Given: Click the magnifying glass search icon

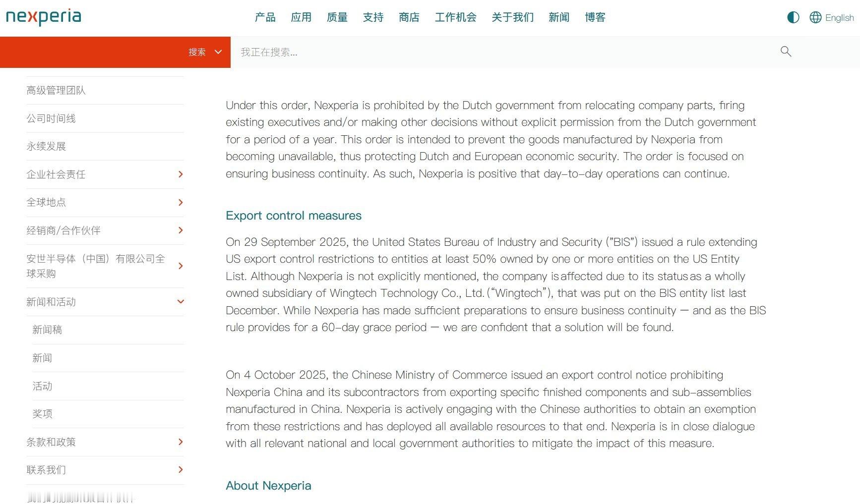Looking at the screenshot, I should point(786,52).
